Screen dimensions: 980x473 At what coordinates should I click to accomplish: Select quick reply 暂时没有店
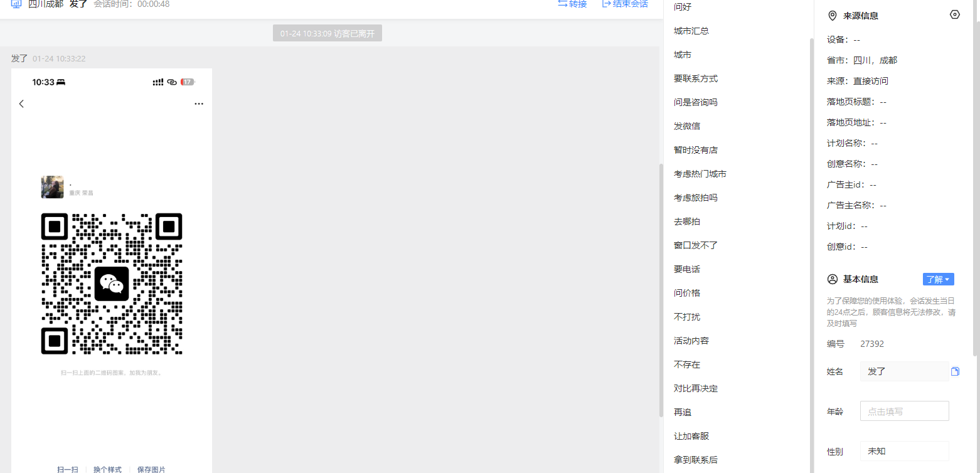pos(696,150)
